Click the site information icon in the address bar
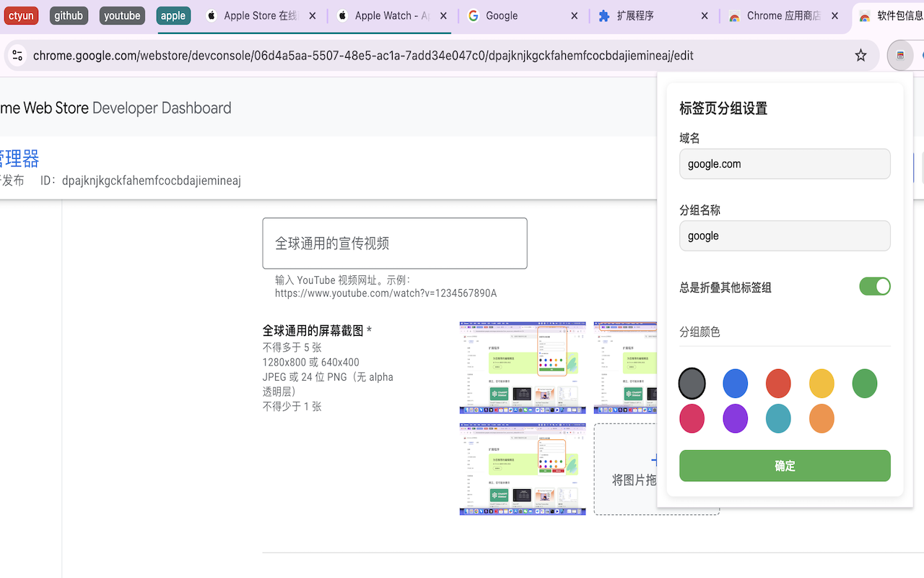This screenshot has height=578, width=924. 17,54
